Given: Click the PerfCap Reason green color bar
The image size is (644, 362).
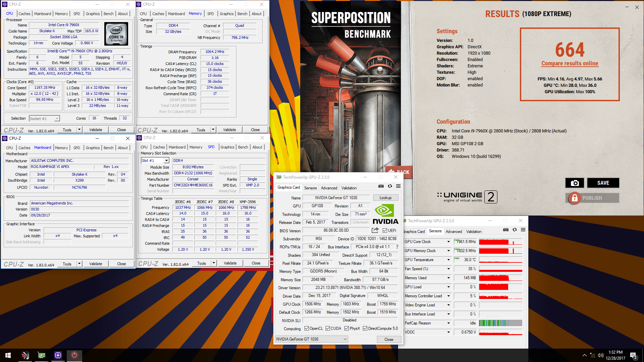Looking at the screenshot, I should [x=500, y=323].
